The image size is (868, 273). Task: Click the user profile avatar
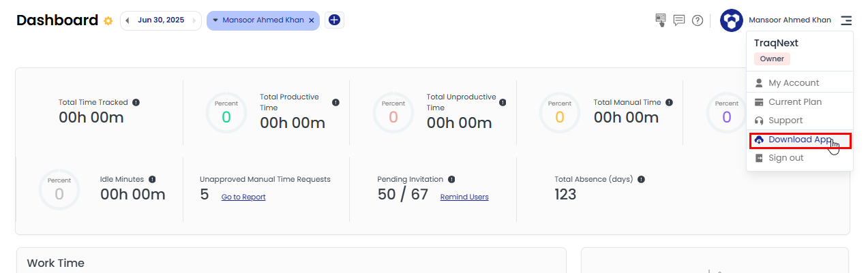coord(732,20)
